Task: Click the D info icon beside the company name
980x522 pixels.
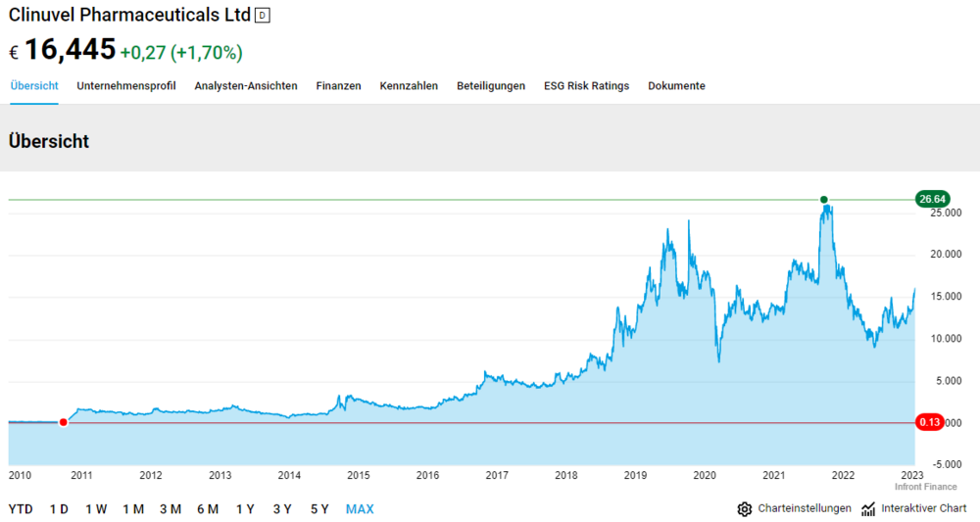Action: pos(263,16)
